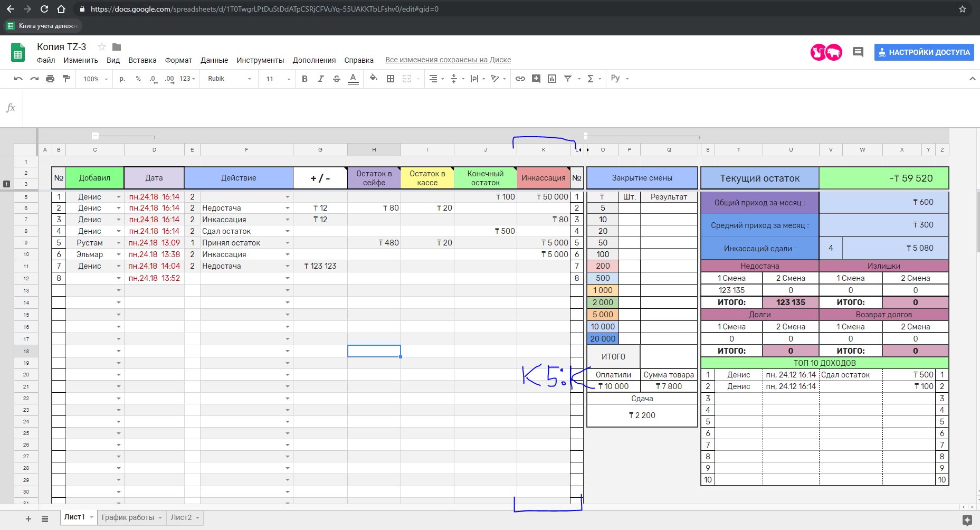Insert a comment from the toolbar
This screenshot has height=530, width=980.
click(536, 79)
